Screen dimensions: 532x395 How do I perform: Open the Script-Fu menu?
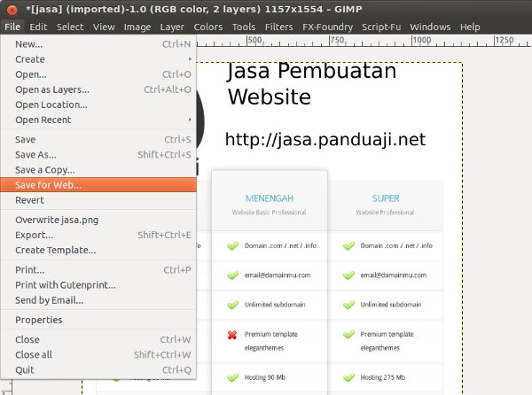[x=381, y=27]
